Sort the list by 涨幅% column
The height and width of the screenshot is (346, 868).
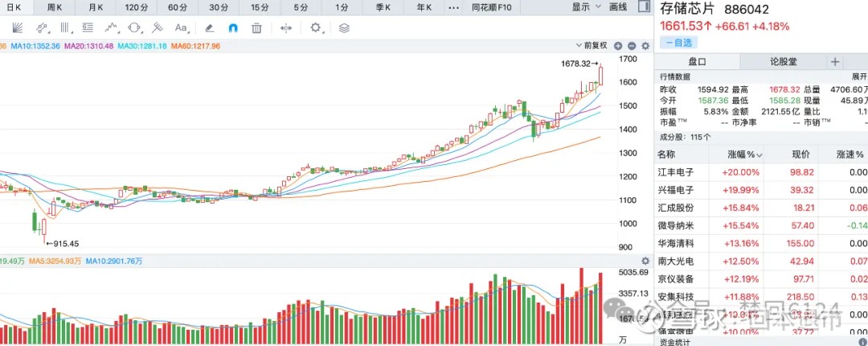click(x=745, y=154)
